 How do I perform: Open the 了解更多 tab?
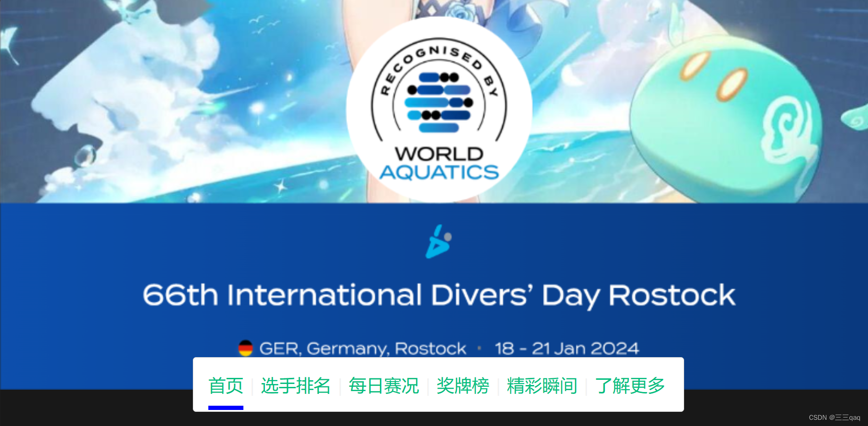click(630, 386)
